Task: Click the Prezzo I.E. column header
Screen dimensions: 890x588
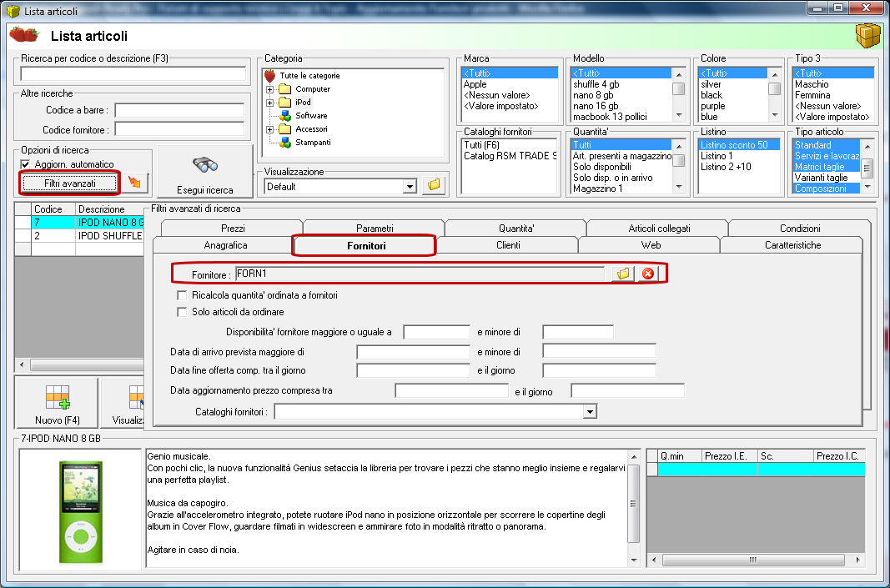Action: [x=729, y=455]
